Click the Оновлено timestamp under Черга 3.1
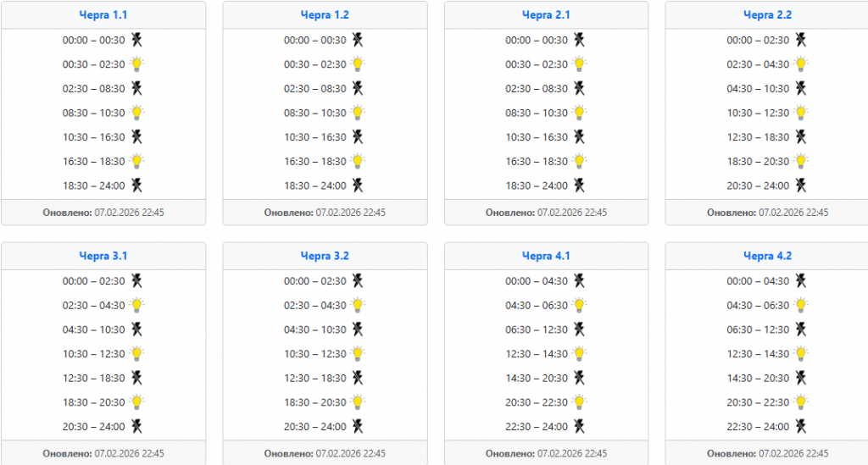This screenshot has width=868, height=465. pyautogui.click(x=103, y=453)
